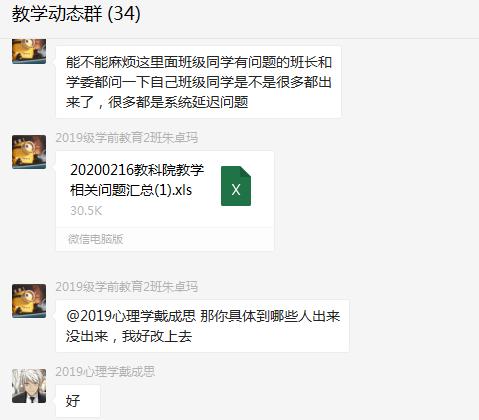Open the anime avatar of 2019心理学戴成思

(29, 386)
